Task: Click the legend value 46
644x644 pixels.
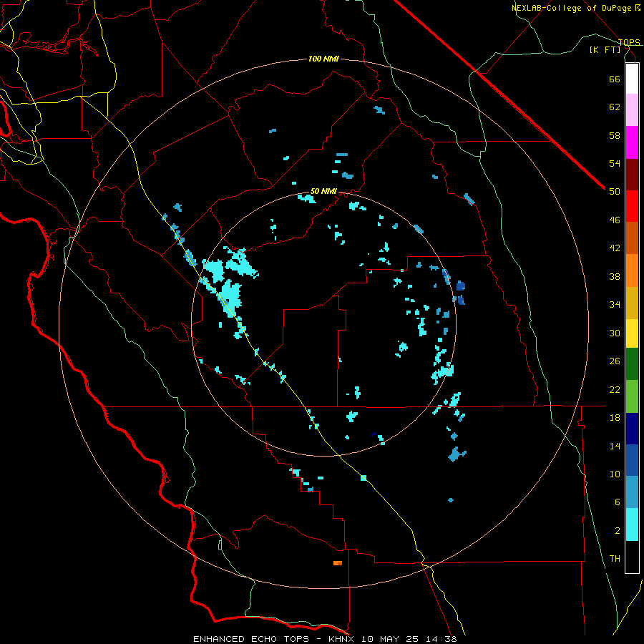Action: (615, 220)
